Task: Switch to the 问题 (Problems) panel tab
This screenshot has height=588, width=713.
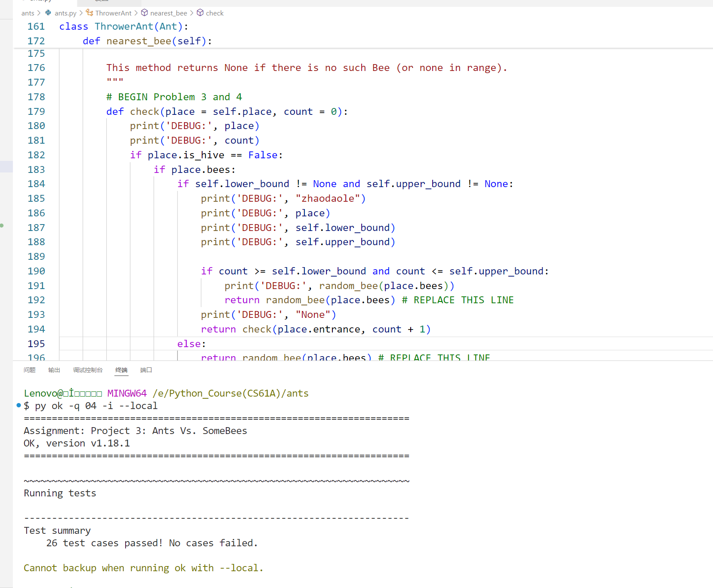Action: [x=30, y=370]
